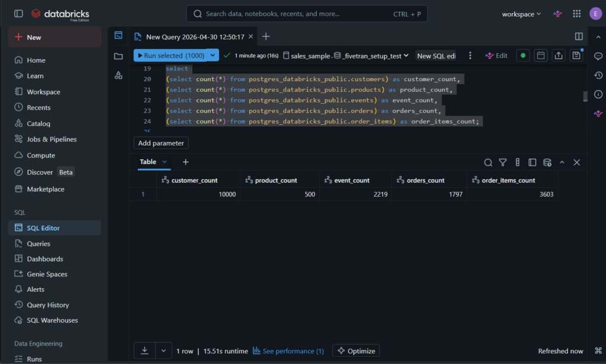Click the search data and notebooks field
The image size is (606, 364).
pos(307,14)
